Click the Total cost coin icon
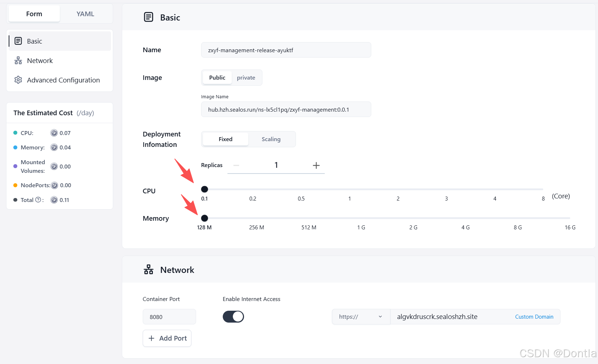Image resolution: width=598 pixels, height=364 pixels. [x=54, y=200]
